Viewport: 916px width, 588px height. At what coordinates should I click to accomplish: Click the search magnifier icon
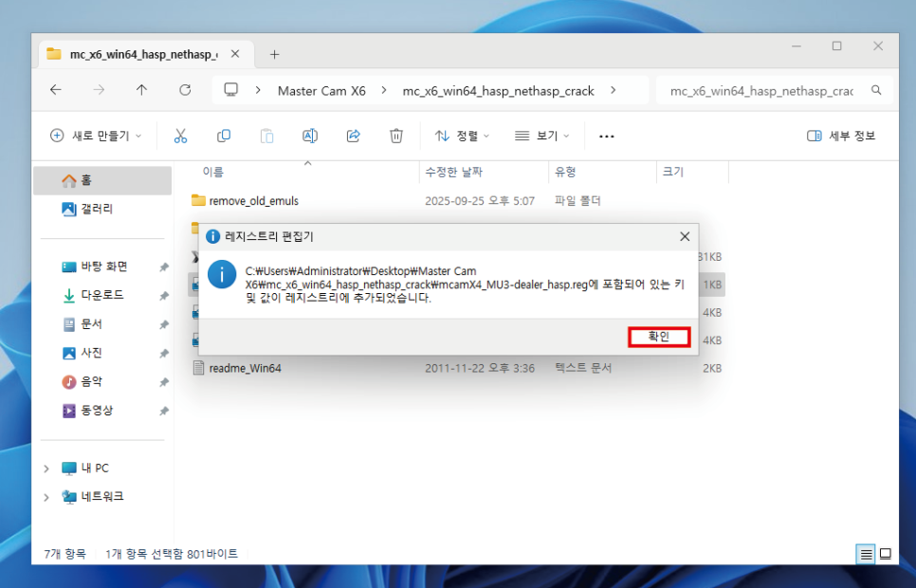coord(876,90)
